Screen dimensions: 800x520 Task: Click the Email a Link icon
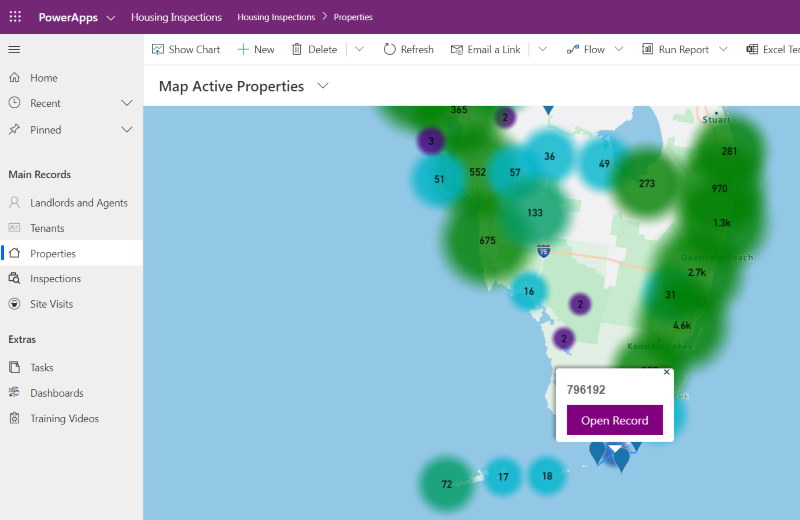[x=457, y=49]
